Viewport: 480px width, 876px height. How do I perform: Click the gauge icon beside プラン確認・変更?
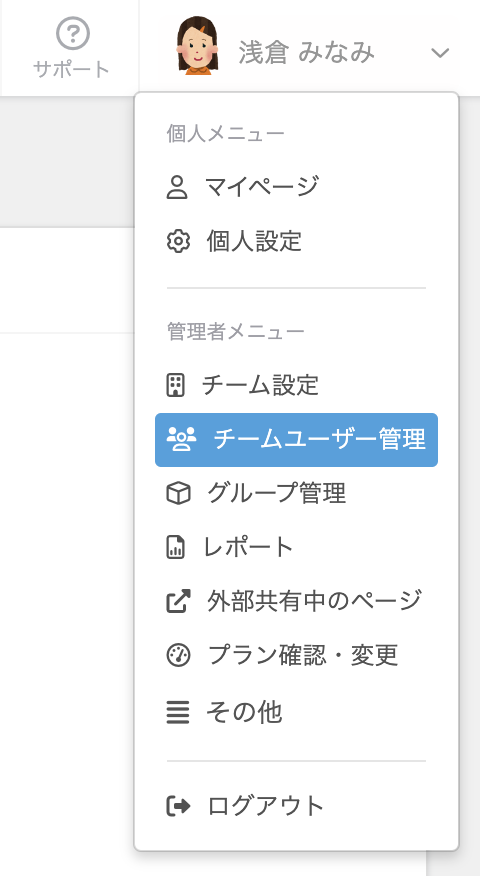pos(178,655)
